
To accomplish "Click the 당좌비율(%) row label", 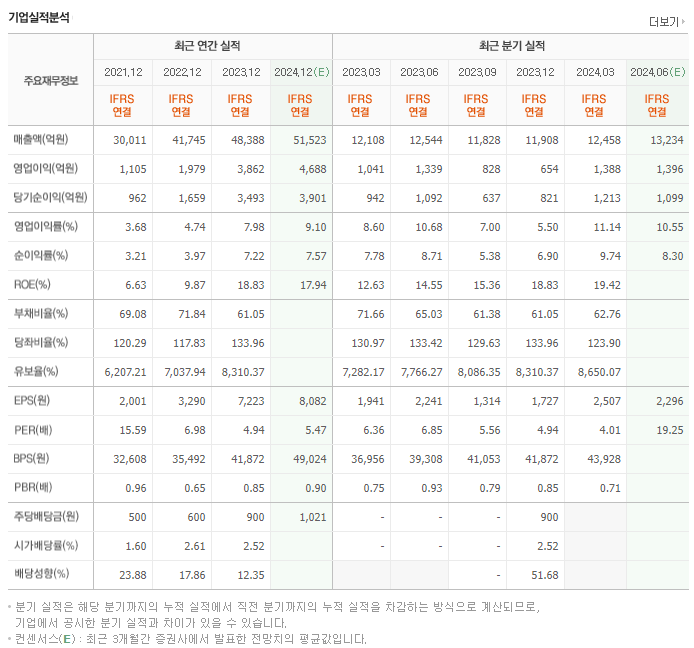I will [x=41, y=343].
